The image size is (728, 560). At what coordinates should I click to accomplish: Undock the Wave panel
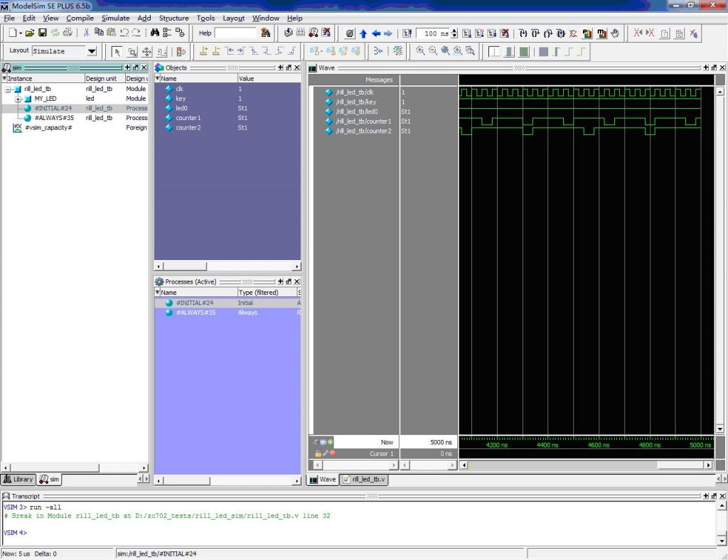click(714, 68)
